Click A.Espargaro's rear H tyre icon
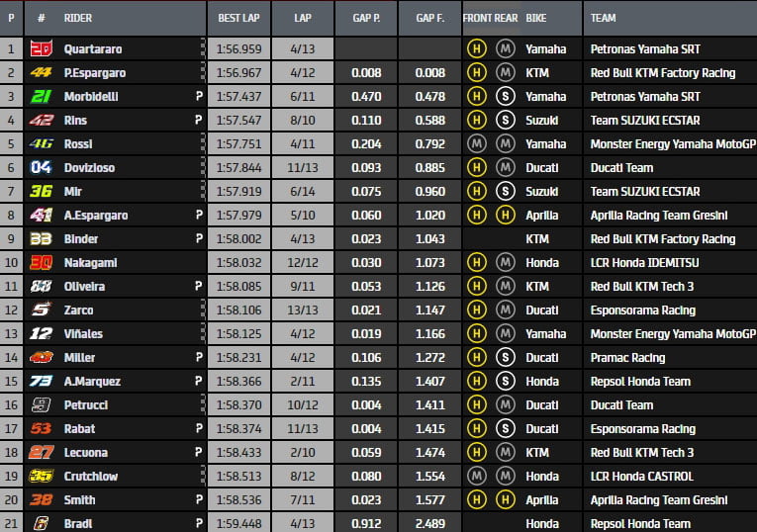The image size is (757, 532). (x=505, y=215)
